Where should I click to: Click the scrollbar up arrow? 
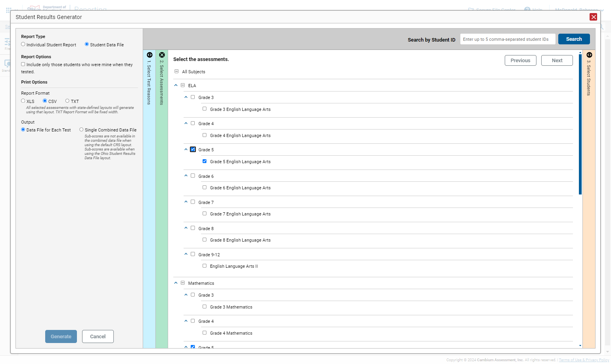pos(580,52)
